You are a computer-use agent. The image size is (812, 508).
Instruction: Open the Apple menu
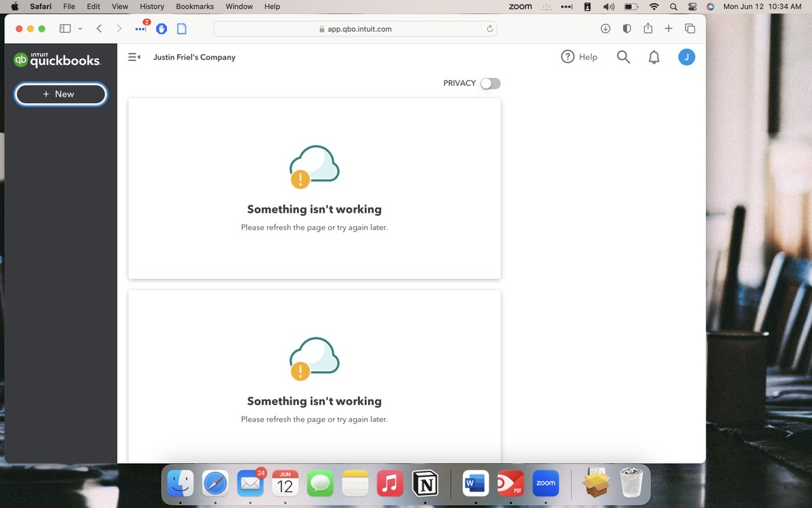point(15,6)
